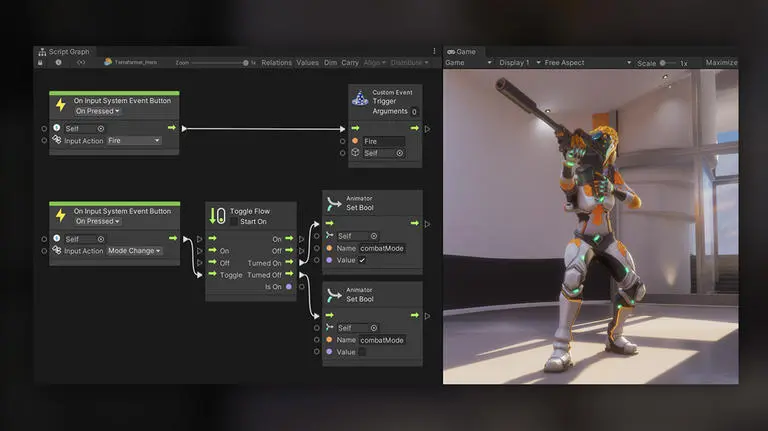
Task: Switch to the Script Graph tab
Action: 64,51
